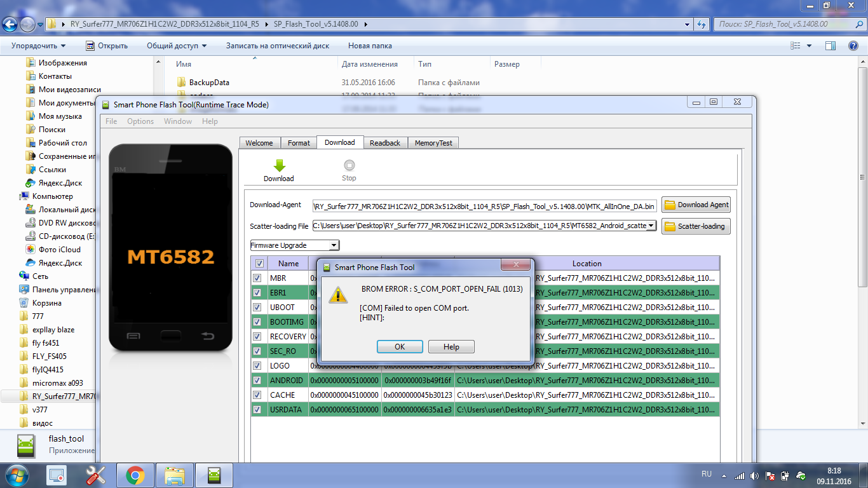The width and height of the screenshot is (868, 488).
Task: Switch to the Readback tab
Action: coord(384,143)
